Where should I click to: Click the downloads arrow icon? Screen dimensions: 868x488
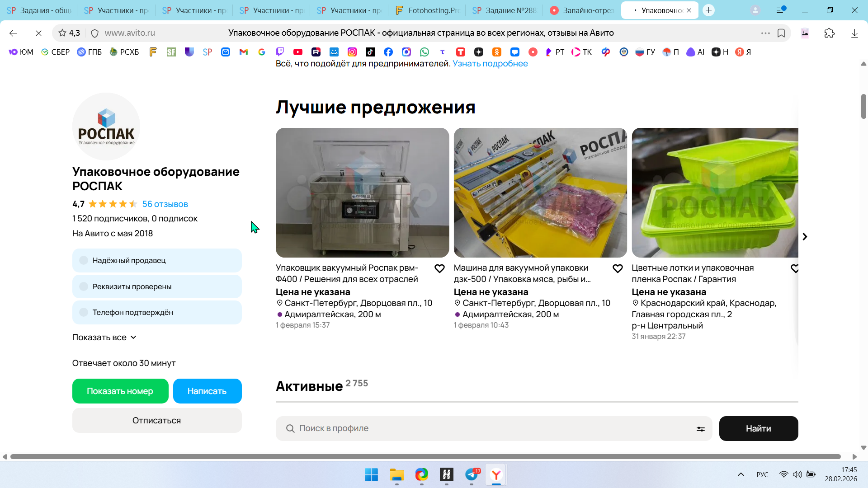854,33
